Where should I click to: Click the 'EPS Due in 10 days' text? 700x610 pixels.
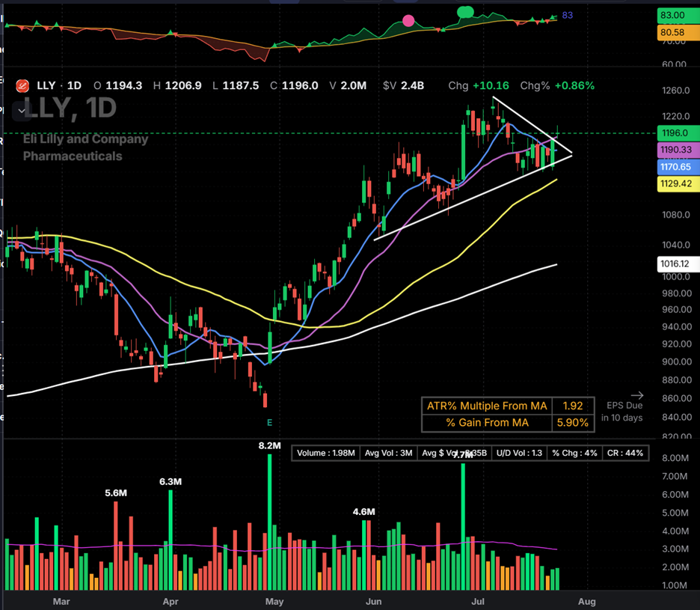click(624, 412)
